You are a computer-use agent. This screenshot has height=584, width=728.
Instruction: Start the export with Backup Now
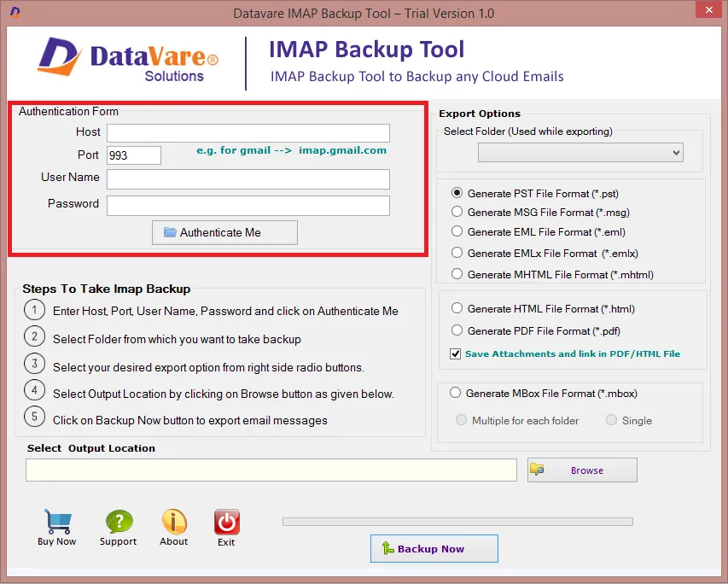(x=434, y=549)
